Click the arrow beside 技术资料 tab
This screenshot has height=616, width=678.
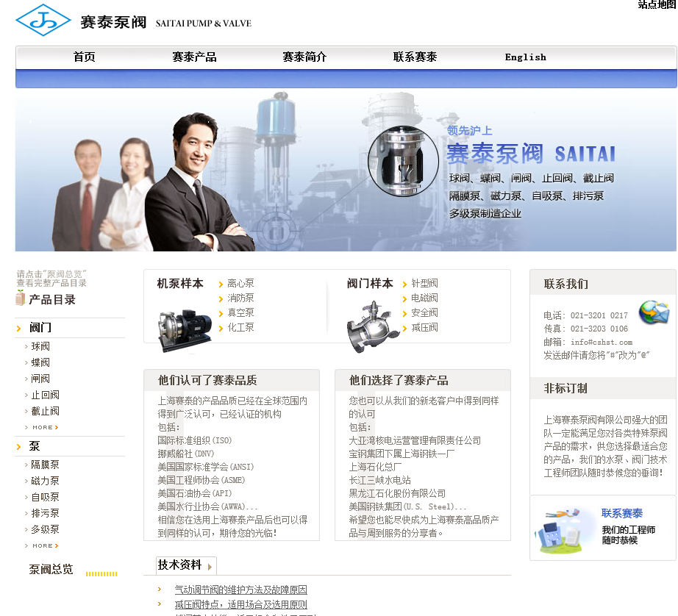pyautogui.click(x=210, y=567)
